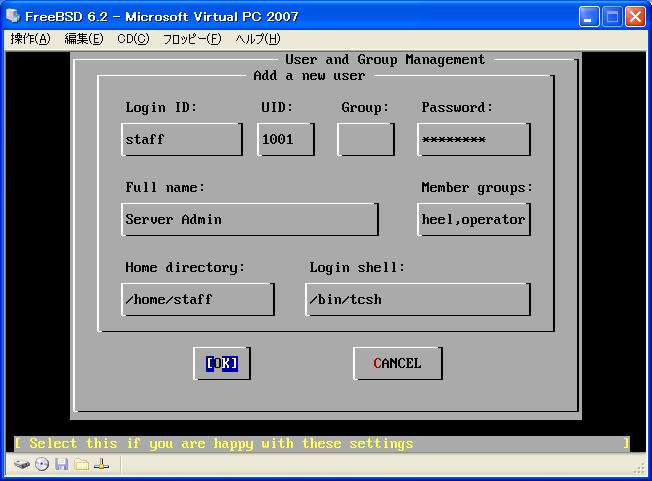Click the Full name field Server Admin
Screen dimensions: 652x481
(x=250, y=220)
